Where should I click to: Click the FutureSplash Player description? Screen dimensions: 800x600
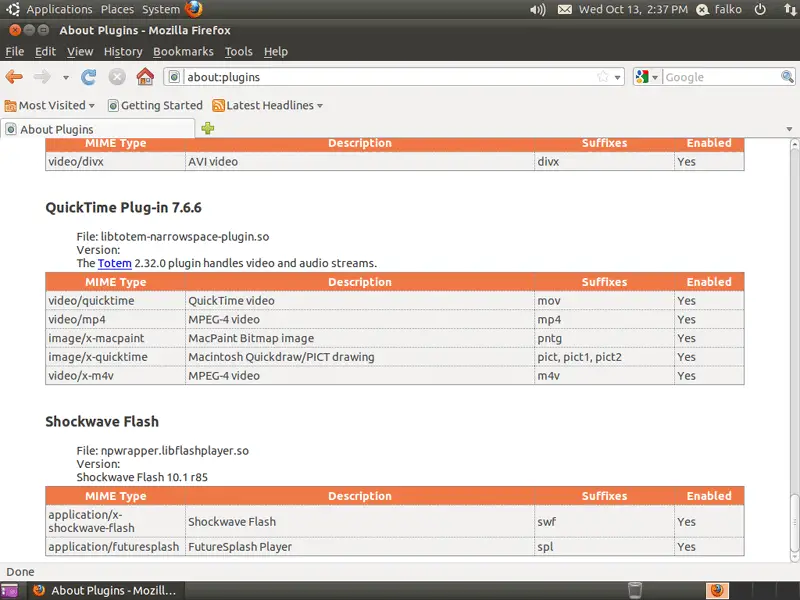[240, 547]
